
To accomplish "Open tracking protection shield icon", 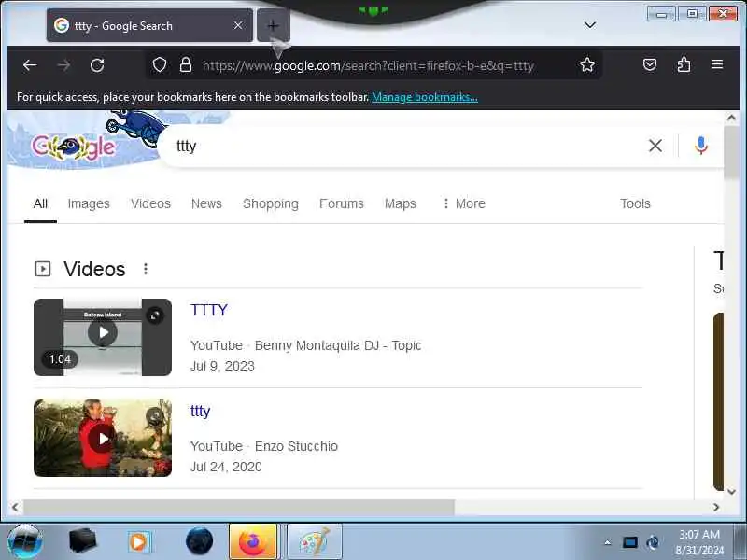I will (x=160, y=64).
